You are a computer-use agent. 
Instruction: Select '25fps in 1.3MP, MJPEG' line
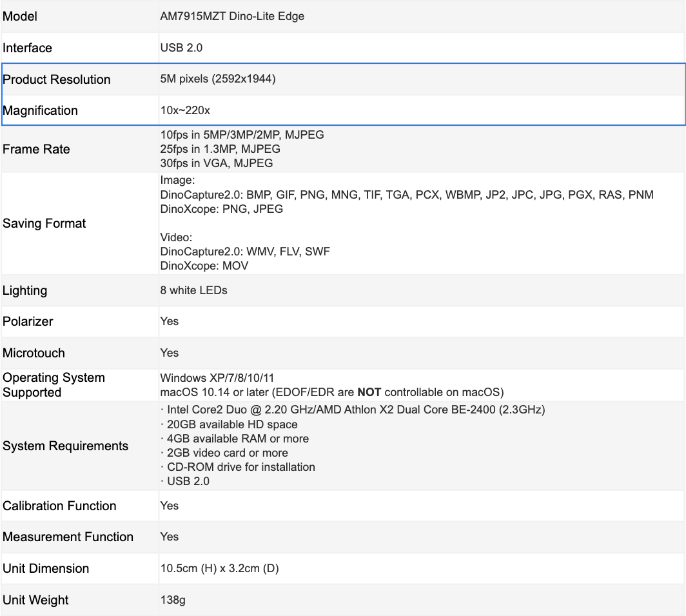220,149
